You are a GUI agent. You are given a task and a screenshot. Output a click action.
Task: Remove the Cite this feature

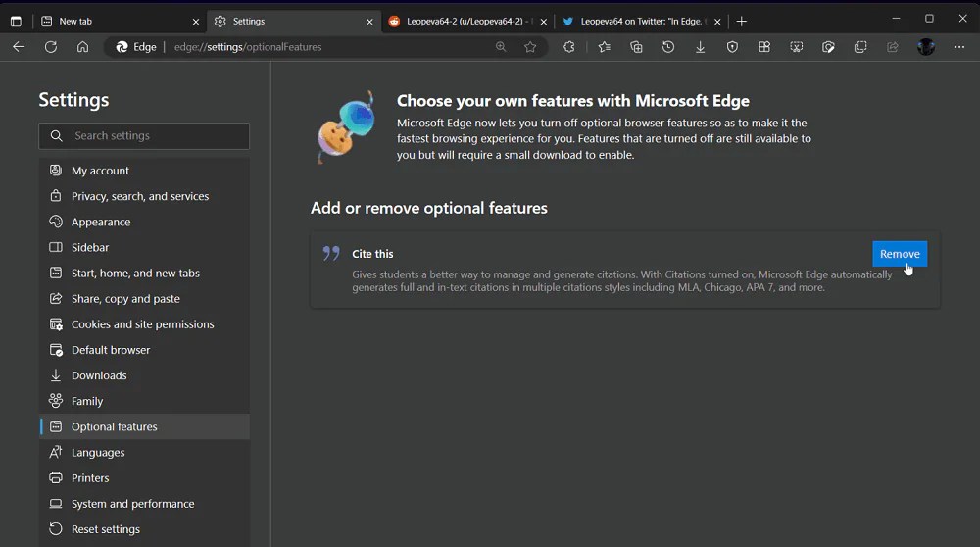pos(900,254)
